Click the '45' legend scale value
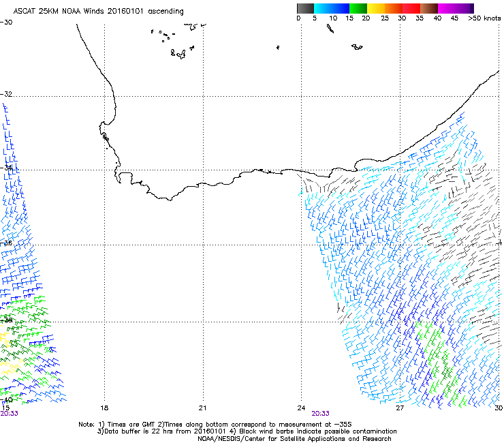The width and height of the screenshot is (504, 443). tap(454, 18)
